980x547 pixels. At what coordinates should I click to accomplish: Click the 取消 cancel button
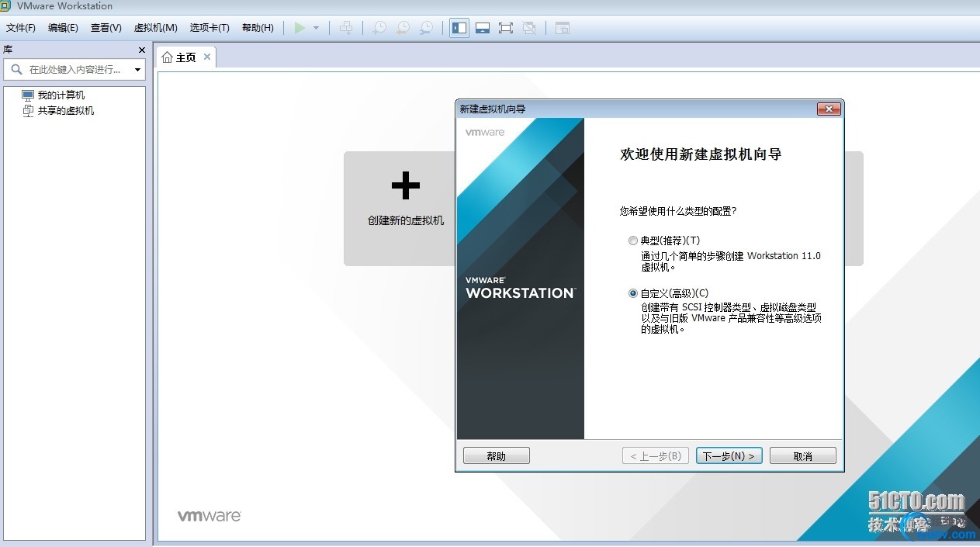click(x=803, y=456)
